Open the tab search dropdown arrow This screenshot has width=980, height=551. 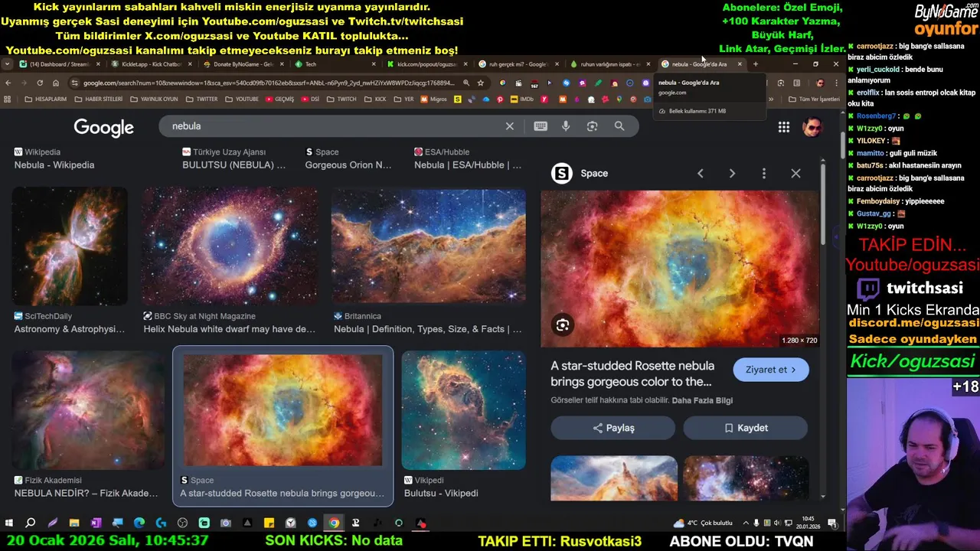tap(7, 64)
